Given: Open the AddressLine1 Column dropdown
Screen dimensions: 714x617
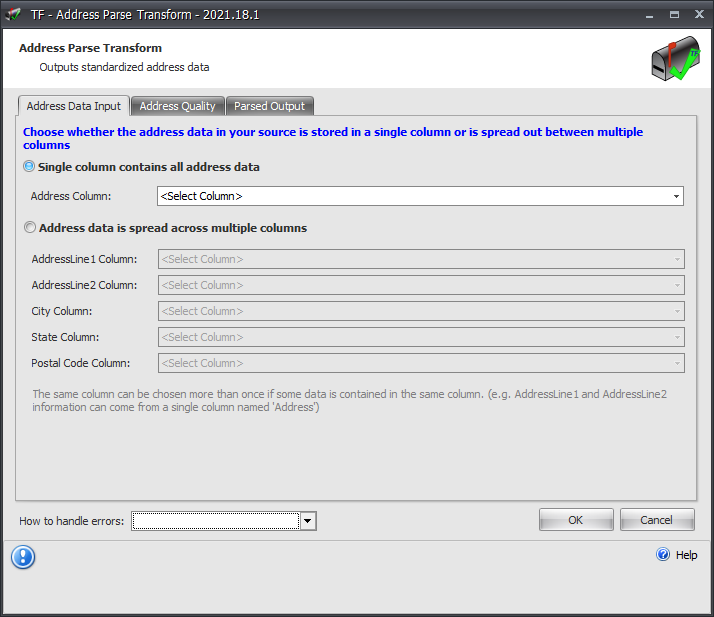Looking at the screenshot, I should 421,259.
